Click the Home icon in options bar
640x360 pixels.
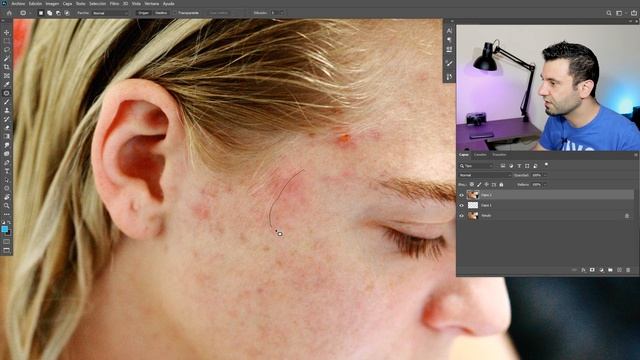9,13
